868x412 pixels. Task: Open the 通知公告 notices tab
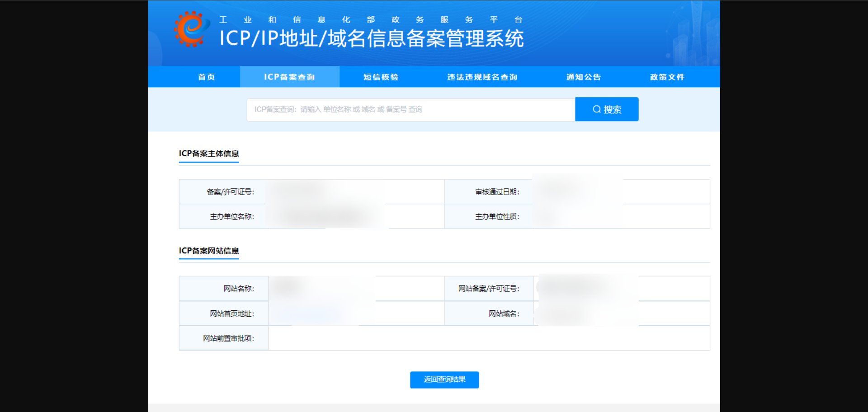[x=583, y=77]
